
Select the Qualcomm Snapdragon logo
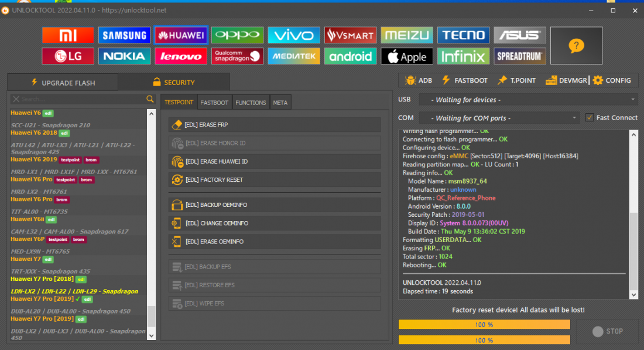(x=237, y=56)
